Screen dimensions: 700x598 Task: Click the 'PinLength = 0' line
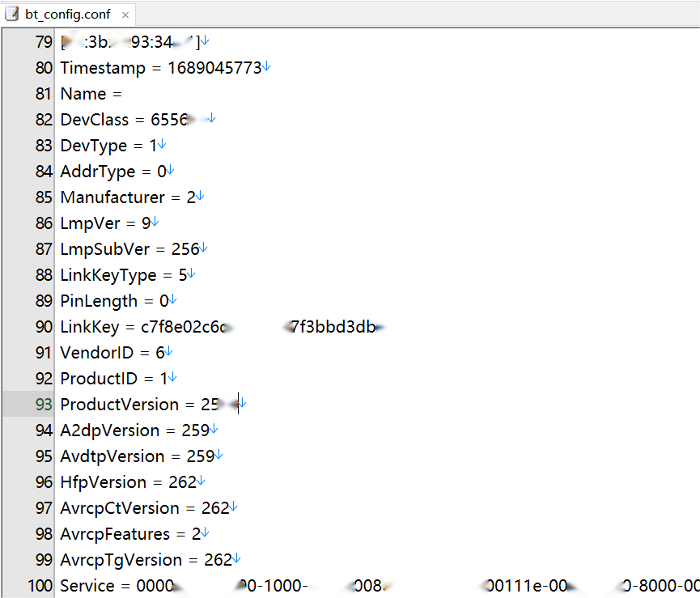(114, 301)
